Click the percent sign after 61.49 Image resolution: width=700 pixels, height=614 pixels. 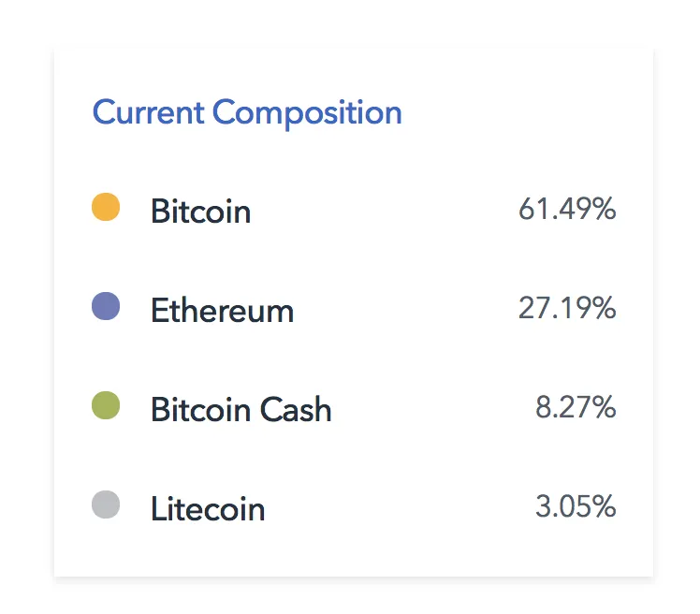(599, 209)
